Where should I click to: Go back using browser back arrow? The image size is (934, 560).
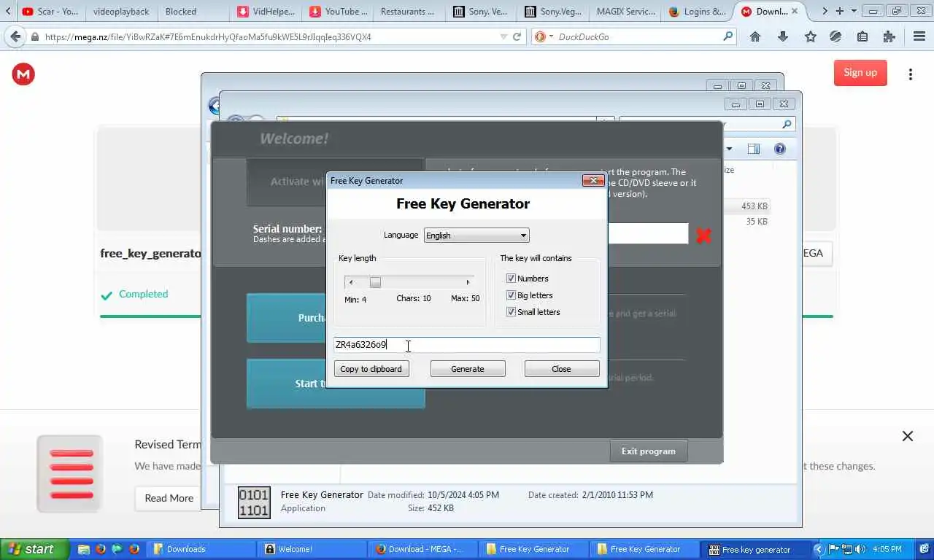(x=15, y=36)
